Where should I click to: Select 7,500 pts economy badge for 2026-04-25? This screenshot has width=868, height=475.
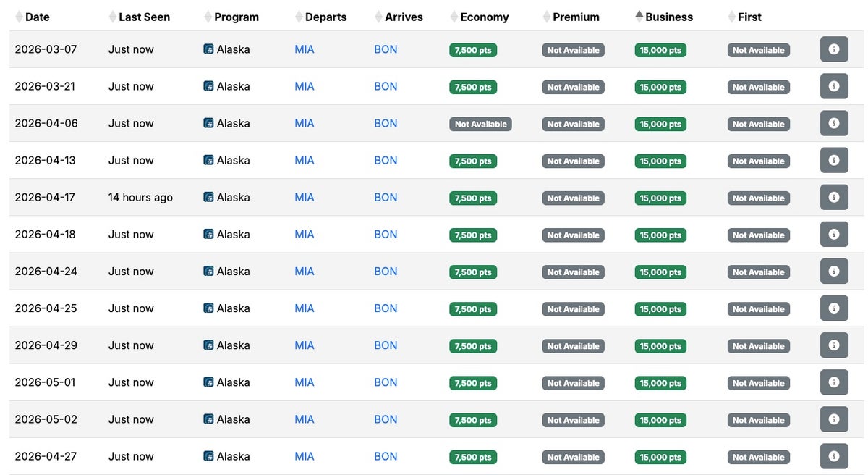pos(473,309)
